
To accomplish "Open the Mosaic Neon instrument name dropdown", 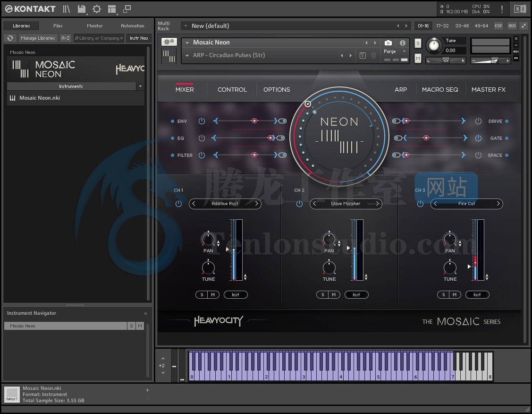I will (187, 43).
